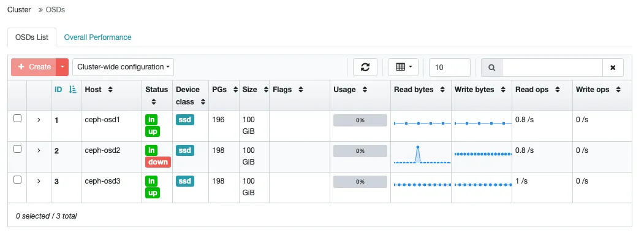Image resolution: width=644 pixels, height=237 pixels.
Task: Expand details for OSD 1
Action: pyautogui.click(x=39, y=120)
